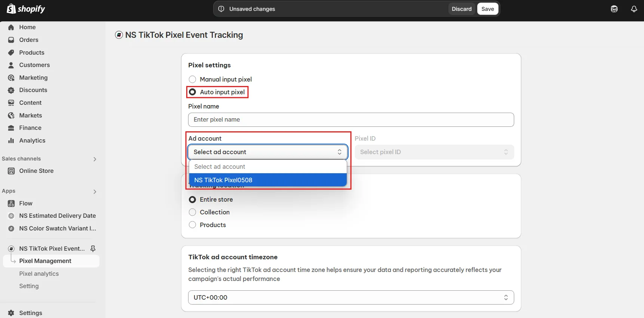
Task: Click the Pixel name input field
Action: point(351,120)
